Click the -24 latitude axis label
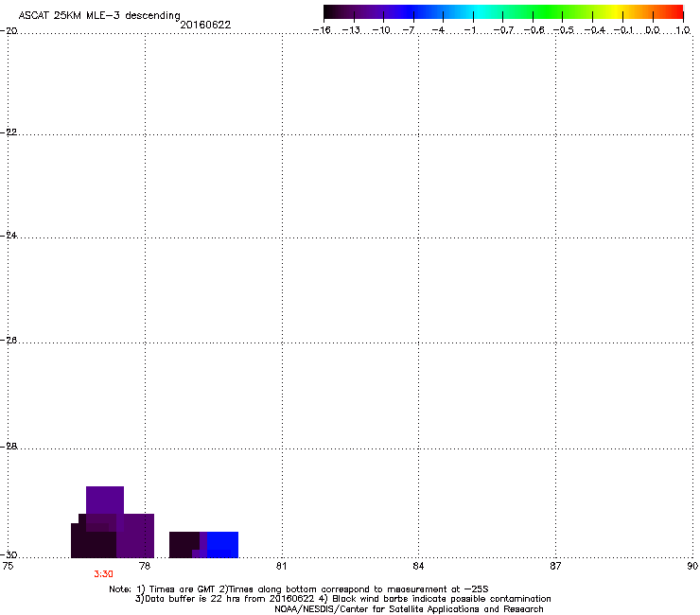Viewport: 700px width, 615px height. tap(9, 235)
